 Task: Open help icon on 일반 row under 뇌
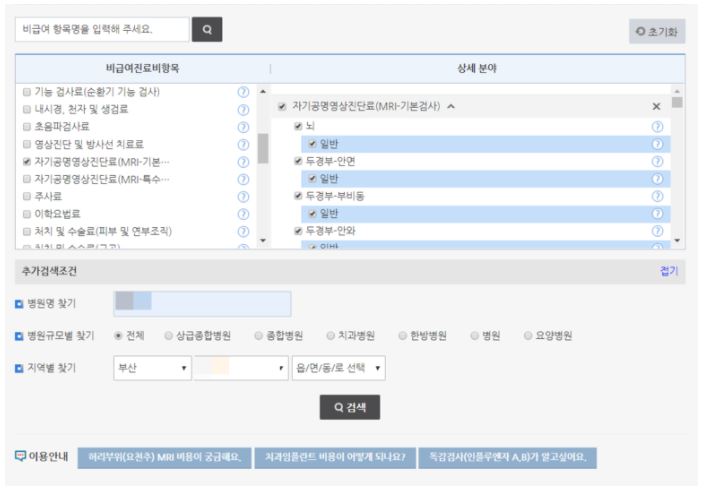[657, 144]
